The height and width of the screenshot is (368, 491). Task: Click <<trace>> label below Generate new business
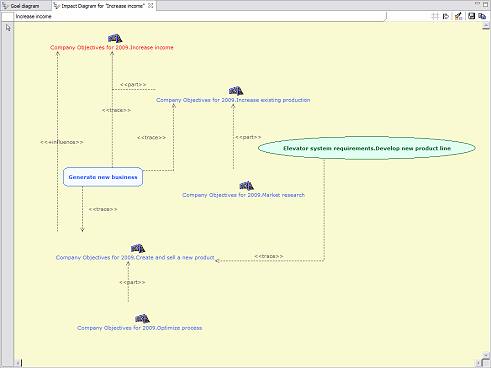(103, 209)
